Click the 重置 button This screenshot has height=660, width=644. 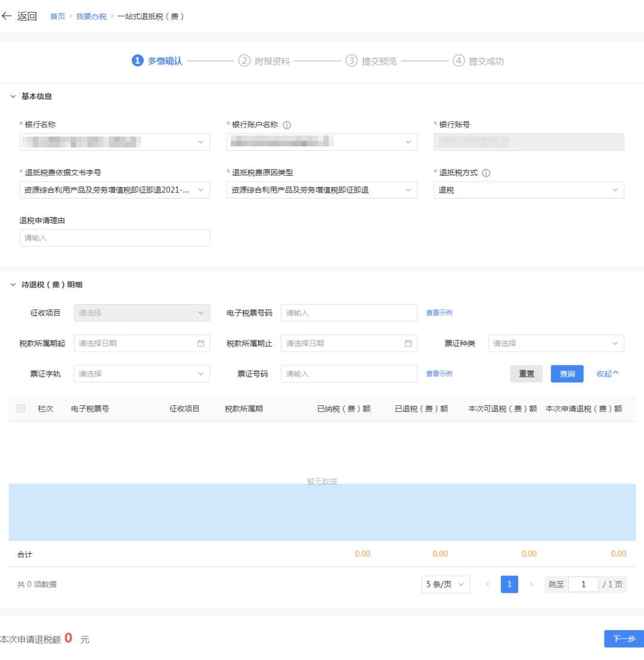coord(526,374)
